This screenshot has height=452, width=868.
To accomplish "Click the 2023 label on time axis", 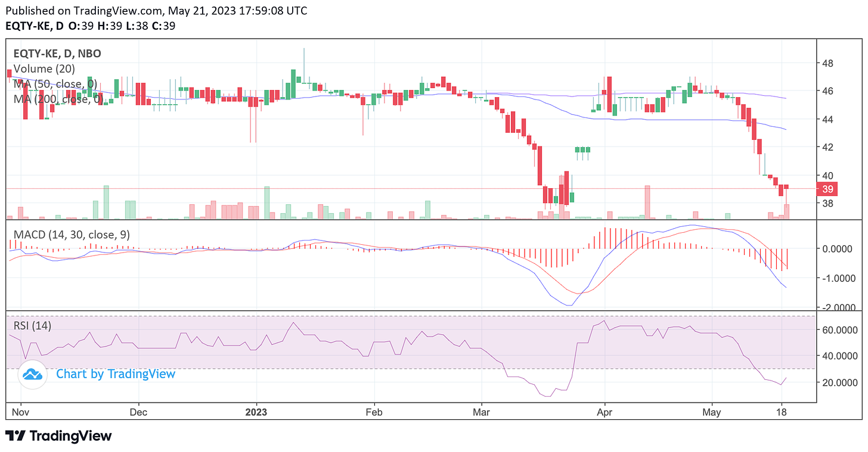I will pyautogui.click(x=256, y=412).
